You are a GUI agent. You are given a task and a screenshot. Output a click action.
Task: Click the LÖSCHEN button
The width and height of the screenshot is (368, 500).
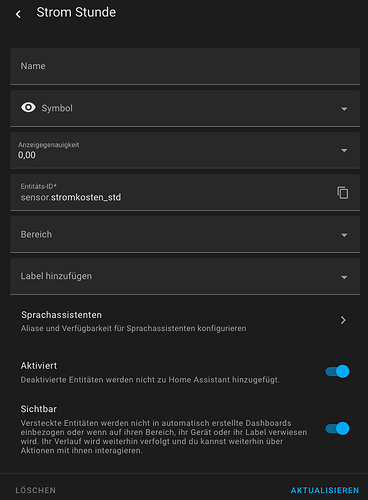(36, 490)
